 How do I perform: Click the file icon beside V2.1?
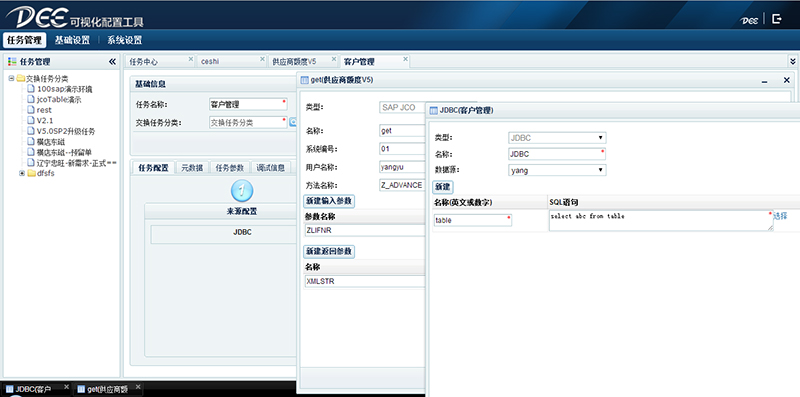31,120
